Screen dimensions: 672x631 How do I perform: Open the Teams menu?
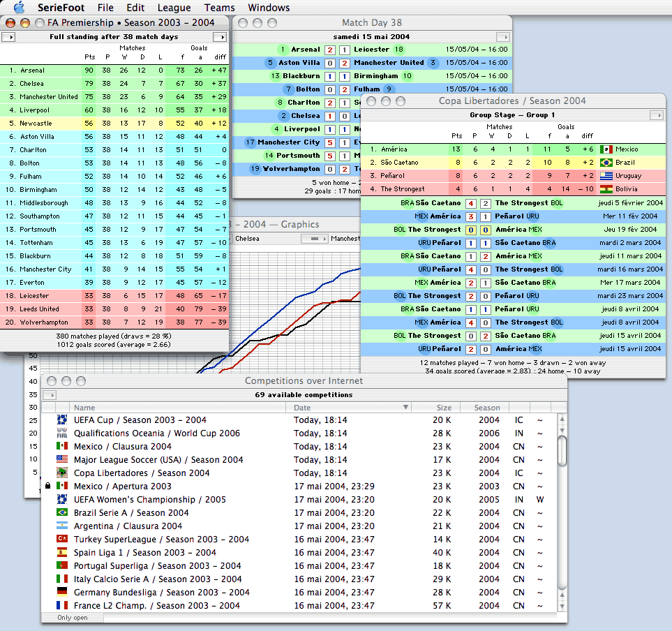point(219,8)
